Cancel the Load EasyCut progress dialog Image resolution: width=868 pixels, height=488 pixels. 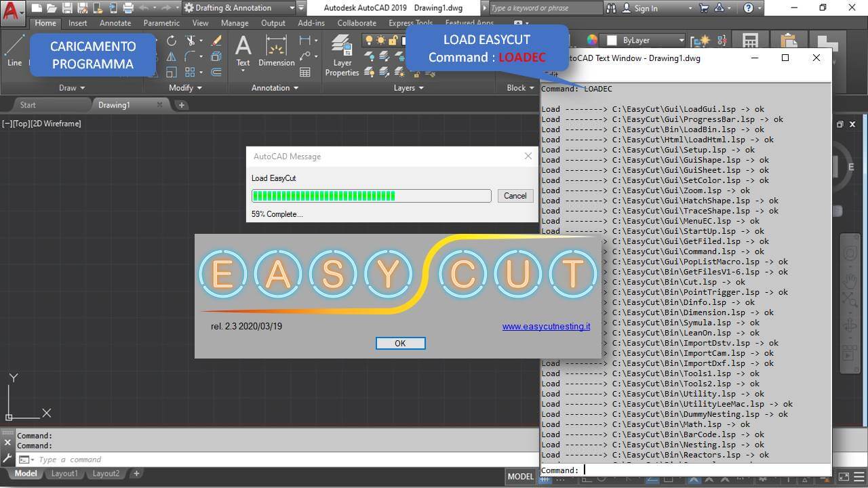click(515, 196)
